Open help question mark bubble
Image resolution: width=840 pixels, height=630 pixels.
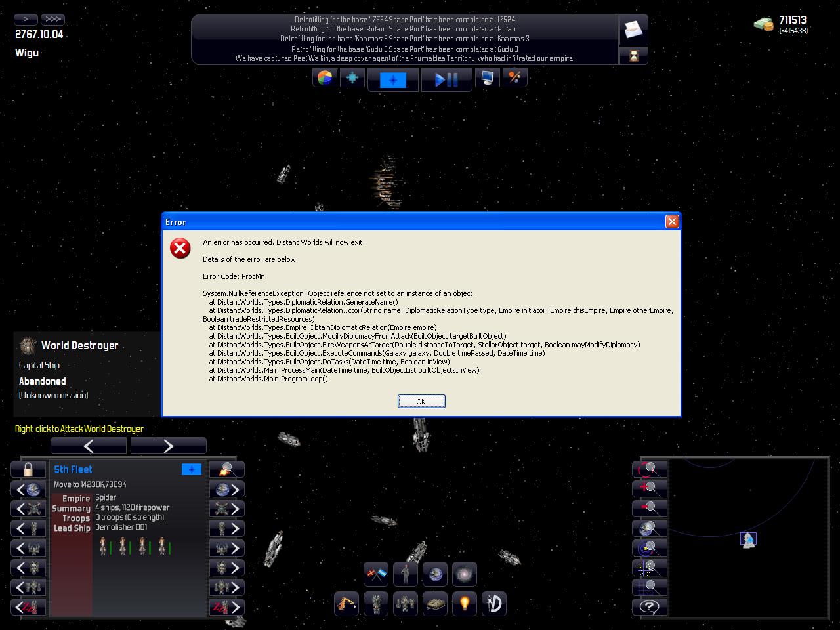pyautogui.click(x=650, y=607)
